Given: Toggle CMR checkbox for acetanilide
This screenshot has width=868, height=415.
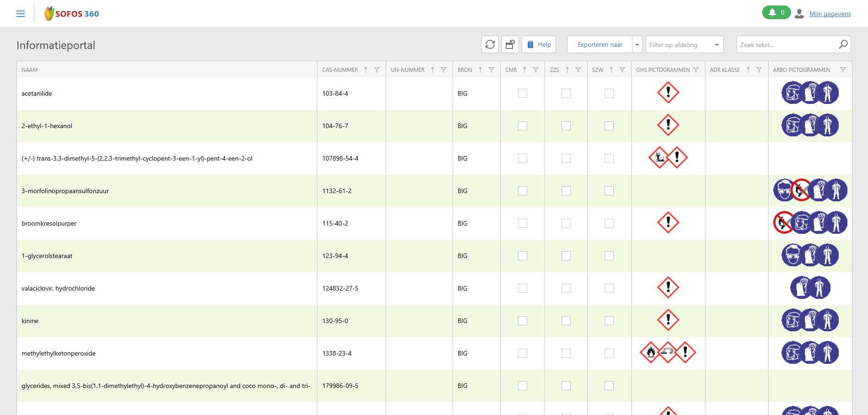Looking at the screenshot, I should pos(522,93).
